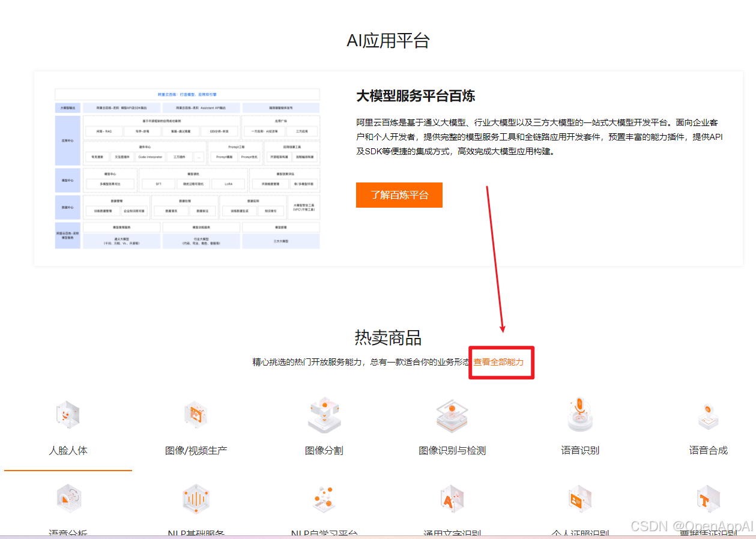
Task: Click the 语音分析 category icon
Action: [x=68, y=498]
